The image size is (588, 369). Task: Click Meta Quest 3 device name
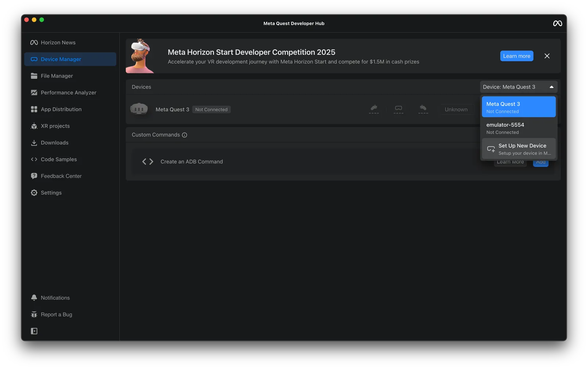(172, 110)
